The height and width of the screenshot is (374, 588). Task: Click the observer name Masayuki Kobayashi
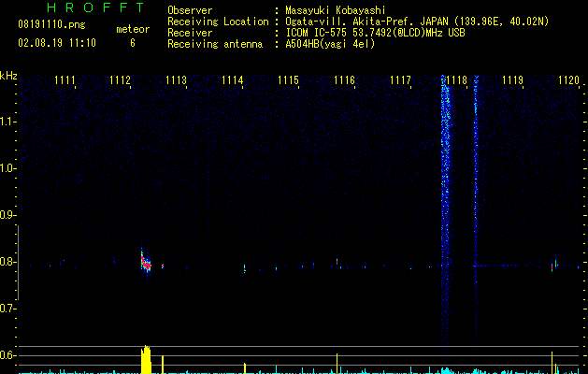coord(336,10)
